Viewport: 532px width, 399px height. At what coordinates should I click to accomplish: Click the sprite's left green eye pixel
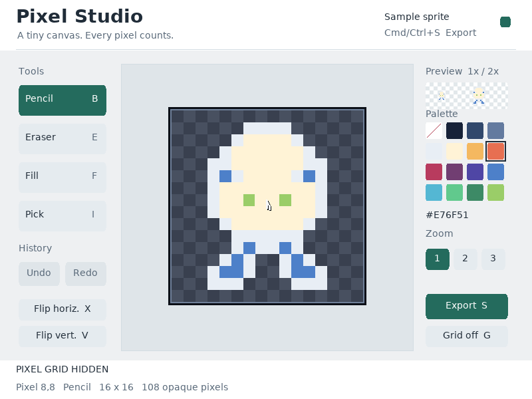point(249,200)
